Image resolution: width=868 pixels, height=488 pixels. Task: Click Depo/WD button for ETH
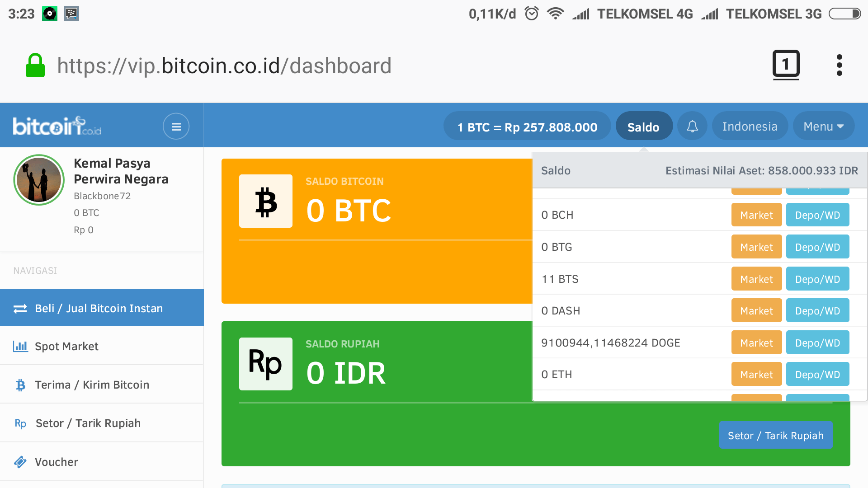click(x=817, y=375)
